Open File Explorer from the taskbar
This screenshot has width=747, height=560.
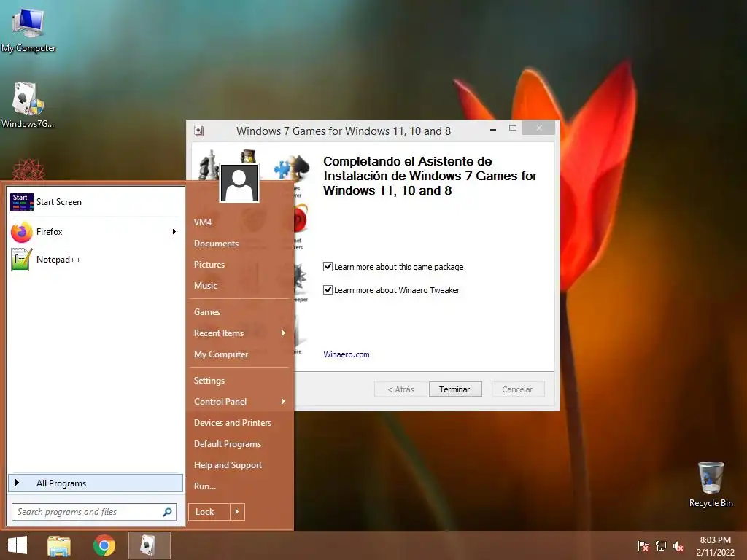[59, 545]
